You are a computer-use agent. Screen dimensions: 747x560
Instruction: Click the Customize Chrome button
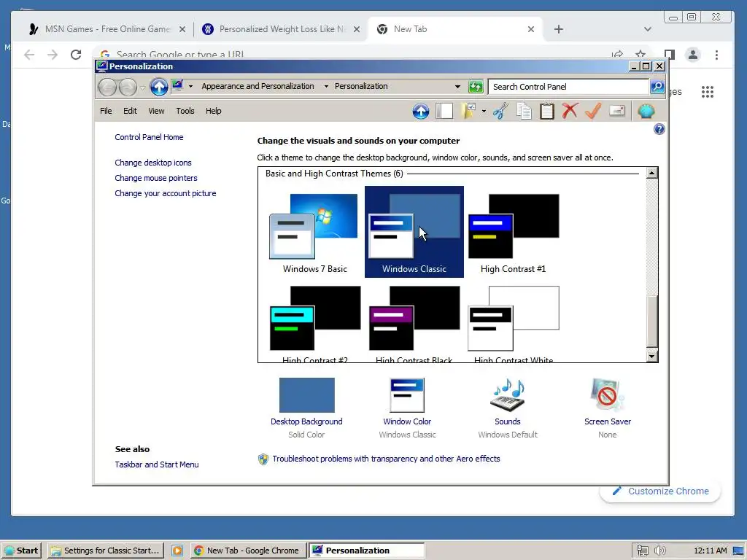[x=660, y=491]
